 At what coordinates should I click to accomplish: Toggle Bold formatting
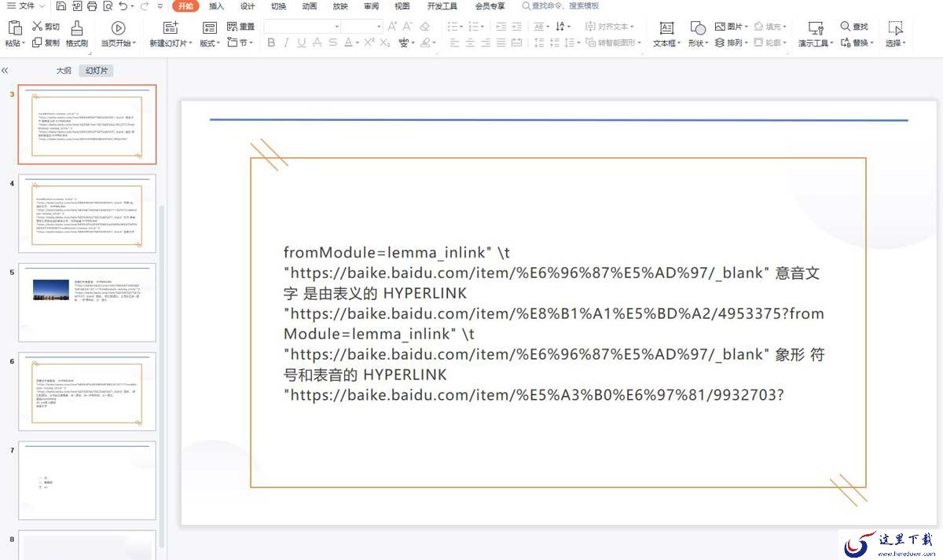tap(271, 43)
